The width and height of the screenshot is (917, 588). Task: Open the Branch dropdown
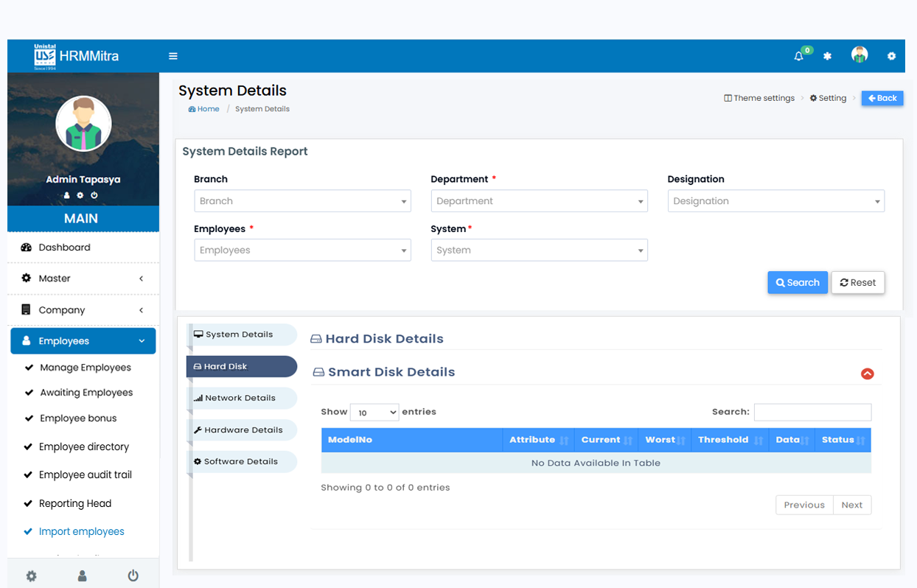[x=302, y=201]
